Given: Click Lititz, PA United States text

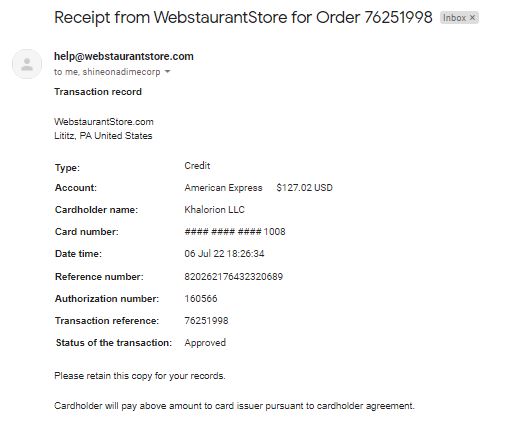Looking at the screenshot, I should [103, 136].
